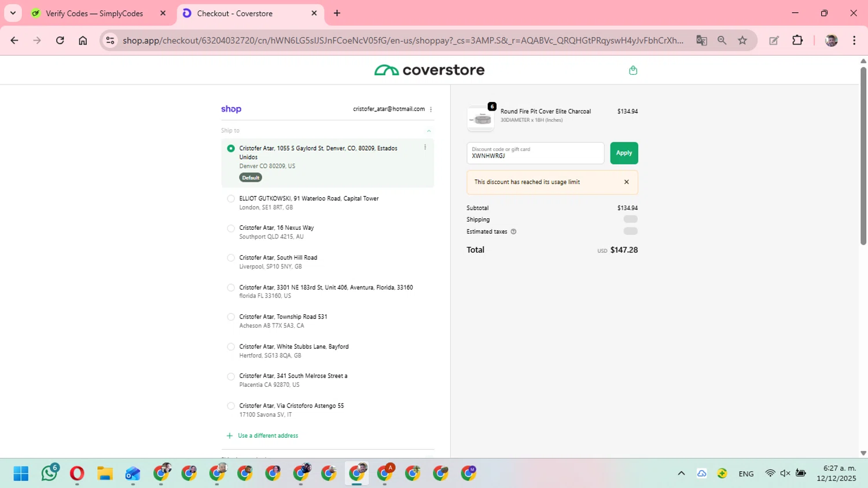
Task: Dismiss the usage limit error message
Action: [626, 182]
